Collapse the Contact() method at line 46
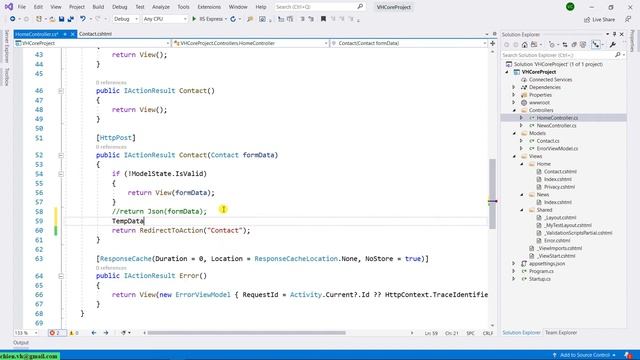Viewport: 640px width, 360px height. 61,91
